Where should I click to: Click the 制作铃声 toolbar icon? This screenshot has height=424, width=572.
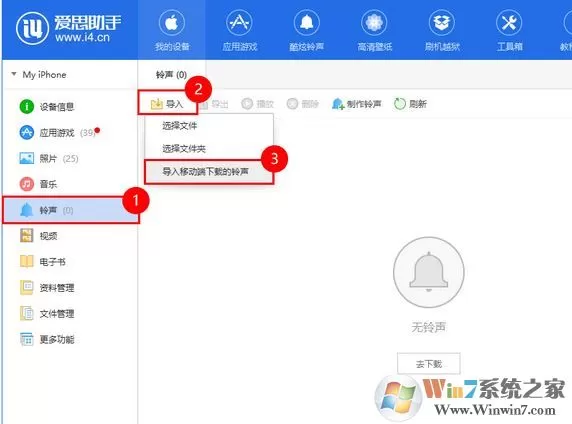tap(338, 104)
